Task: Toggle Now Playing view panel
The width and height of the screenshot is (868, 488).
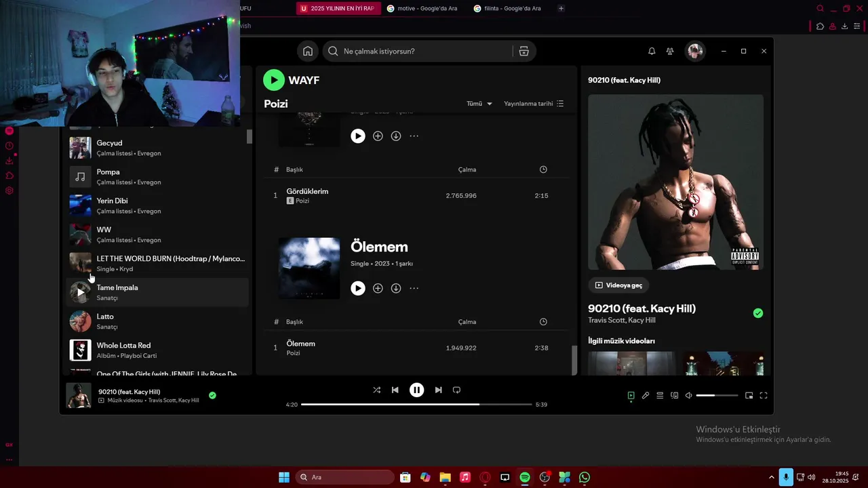Action: [x=631, y=395]
